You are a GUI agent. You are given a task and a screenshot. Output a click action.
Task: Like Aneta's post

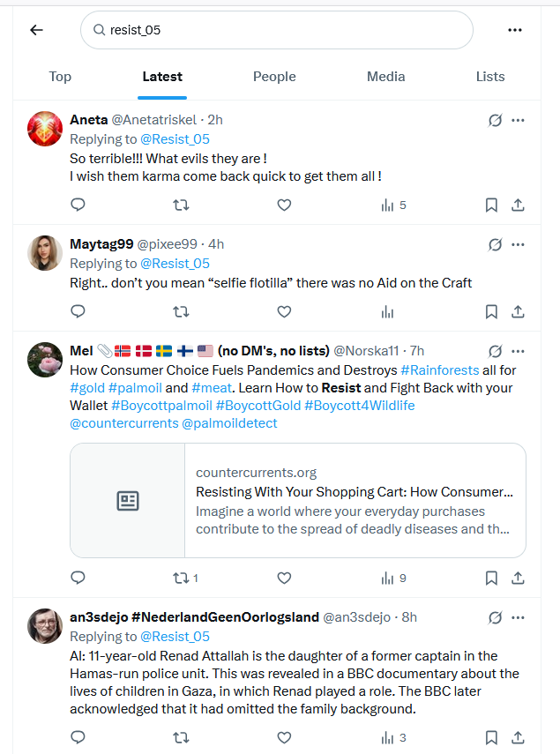284,205
